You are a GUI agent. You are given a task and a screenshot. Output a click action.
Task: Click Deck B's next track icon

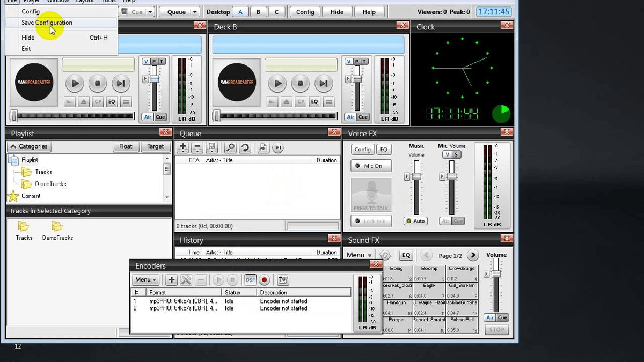(324, 83)
